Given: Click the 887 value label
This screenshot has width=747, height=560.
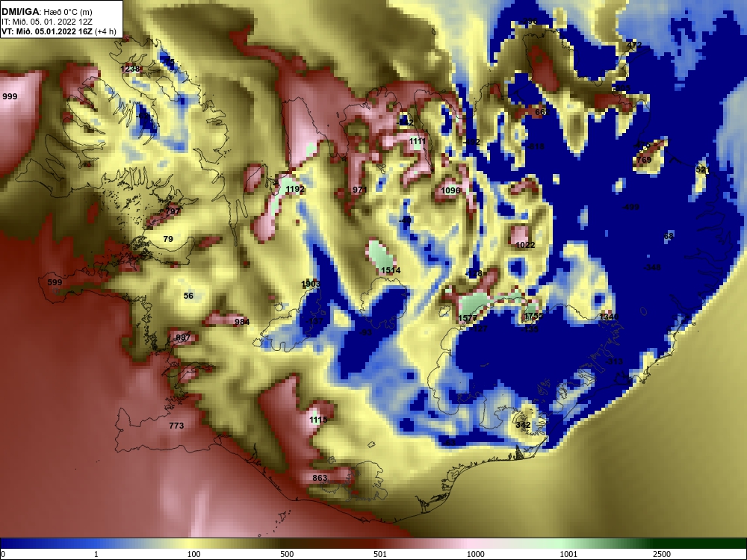Looking at the screenshot, I should 183,337.
